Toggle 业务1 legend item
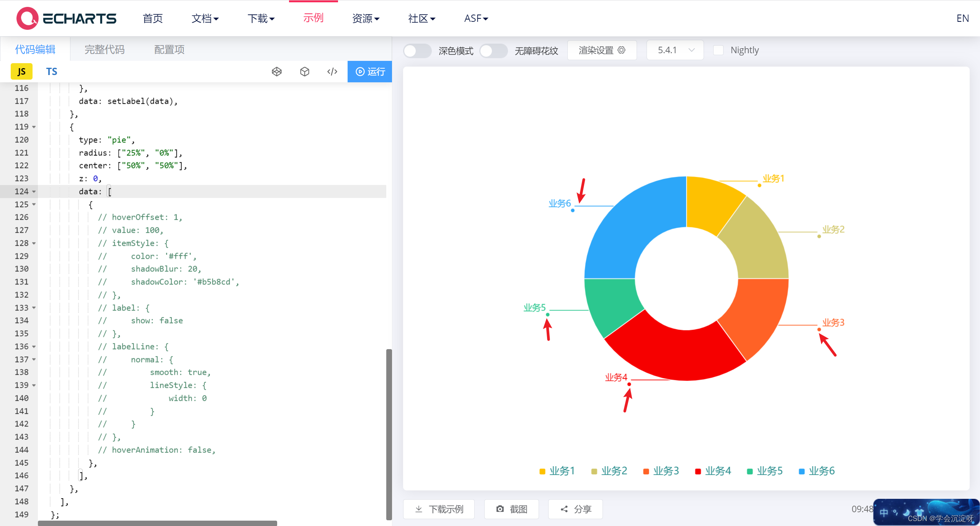Viewport: 980px width, 526px height. (557, 471)
